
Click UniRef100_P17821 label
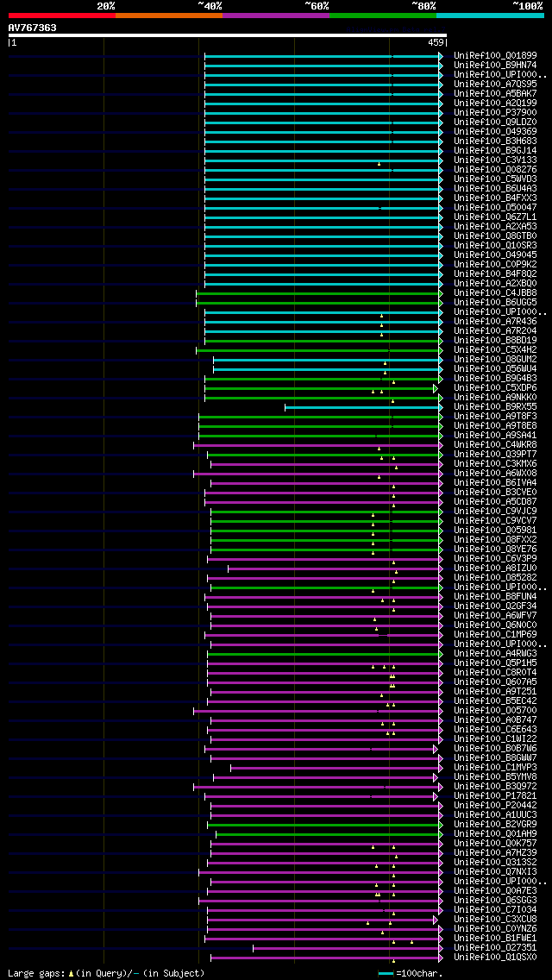coord(495,795)
